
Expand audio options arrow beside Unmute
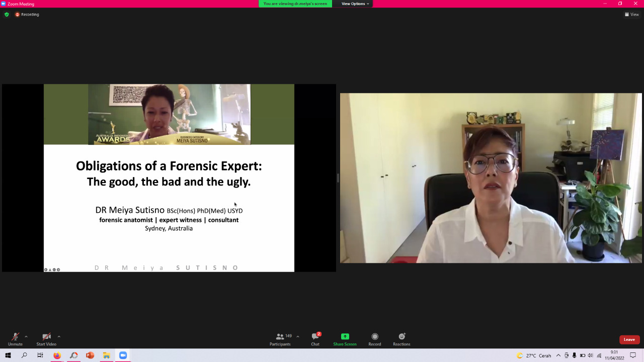point(26,336)
